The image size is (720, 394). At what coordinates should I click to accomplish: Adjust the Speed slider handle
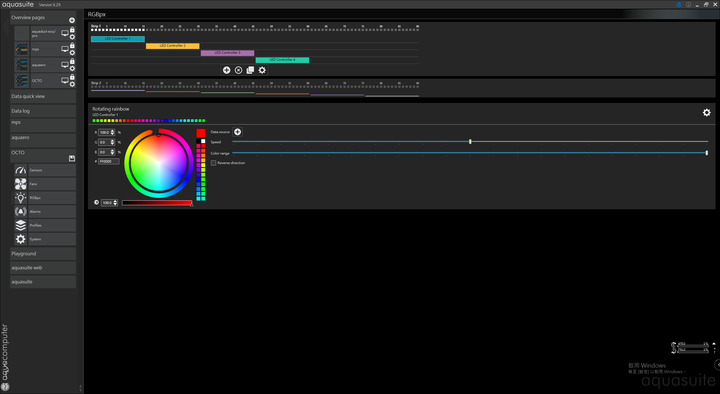[x=470, y=142]
